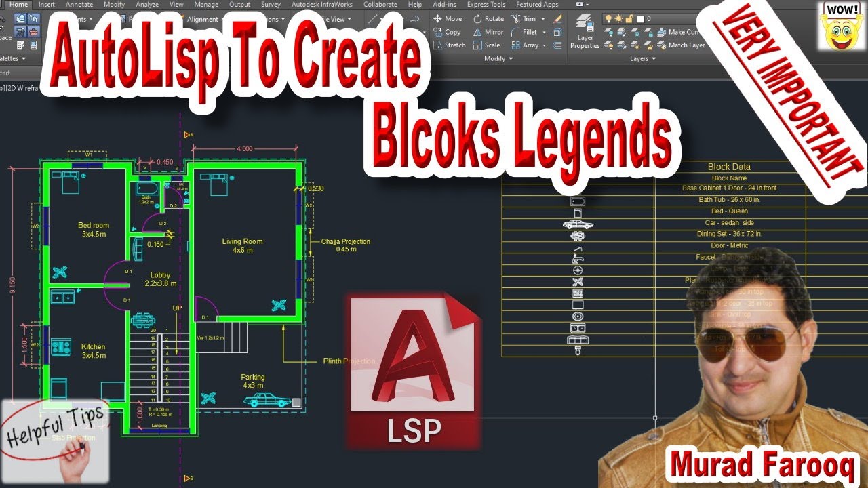
Task: Expand the Trim dropdown arrow
Action: coord(543,19)
